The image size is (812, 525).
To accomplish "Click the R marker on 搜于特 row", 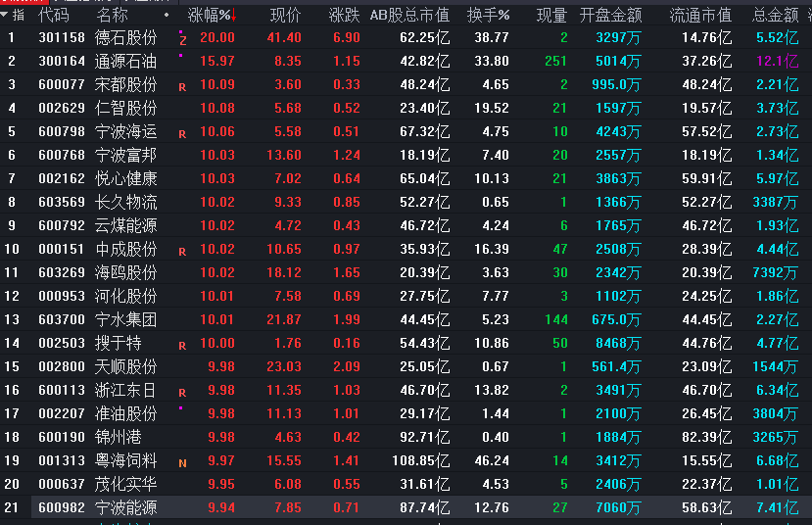I will pos(182,346).
